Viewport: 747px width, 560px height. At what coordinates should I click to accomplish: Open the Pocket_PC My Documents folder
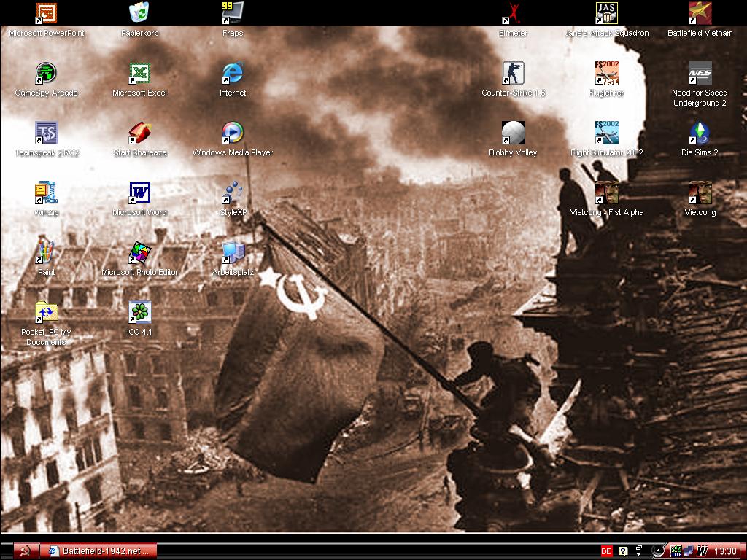click(46, 312)
